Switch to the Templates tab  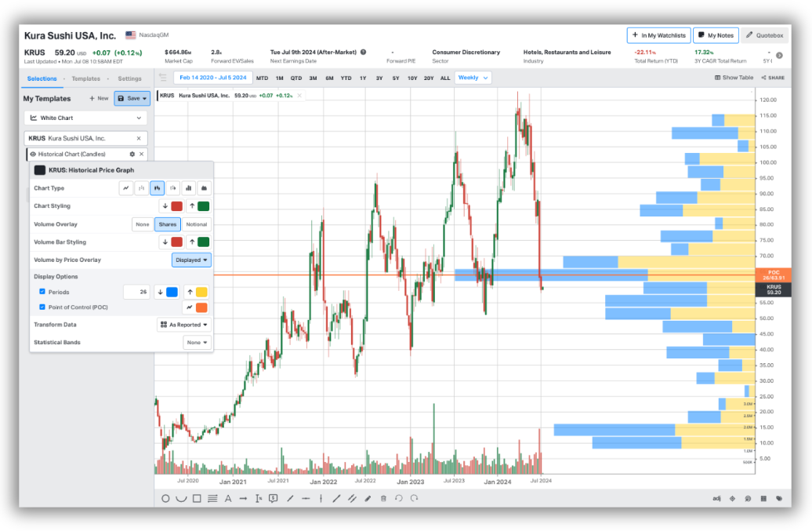pyautogui.click(x=86, y=78)
